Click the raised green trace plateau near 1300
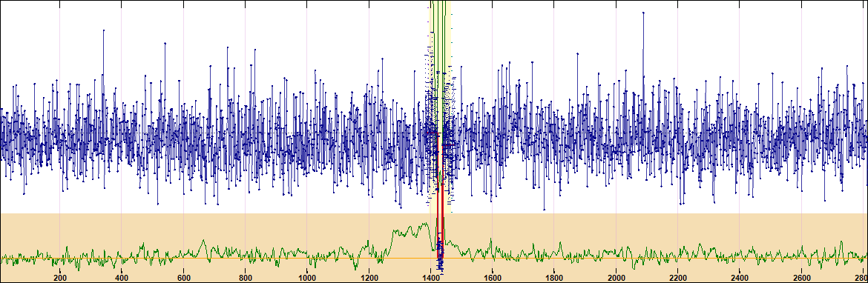868x283 pixels. (410, 230)
